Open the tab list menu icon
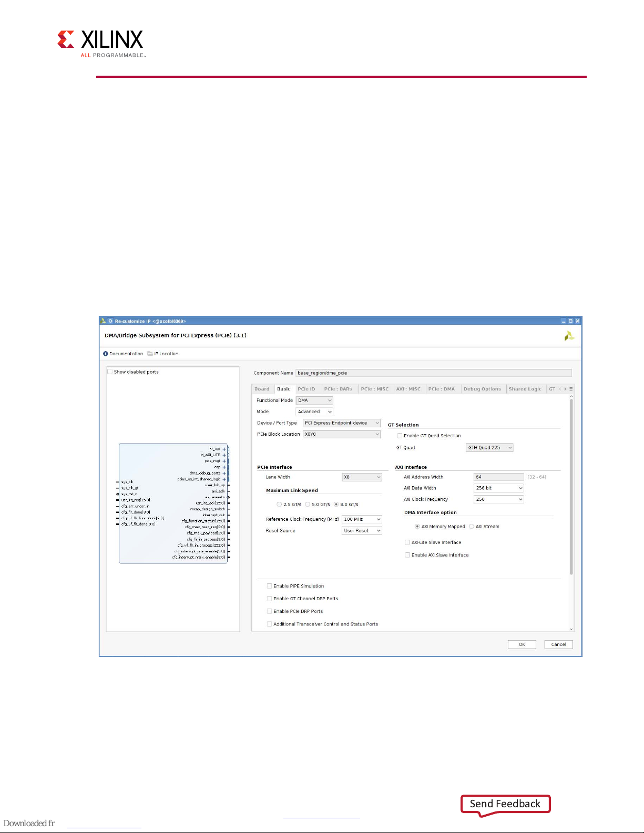Image resolution: width=644 pixels, height=833 pixels. (x=571, y=389)
